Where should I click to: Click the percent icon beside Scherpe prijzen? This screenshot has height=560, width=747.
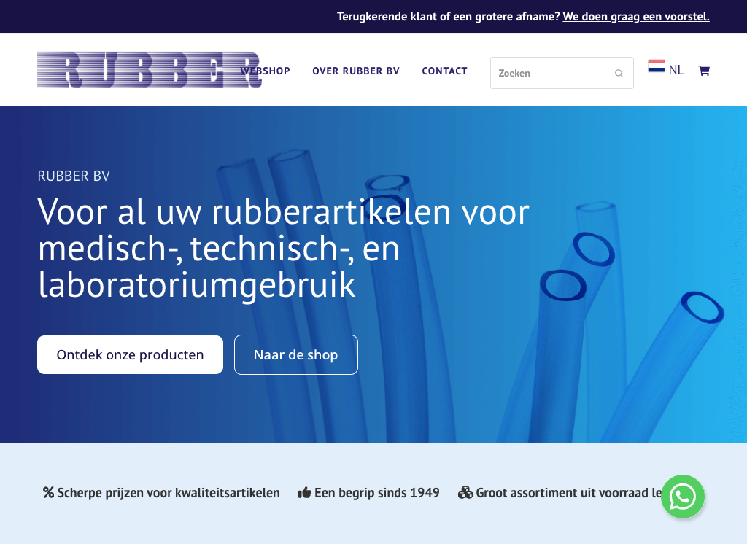(x=49, y=493)
